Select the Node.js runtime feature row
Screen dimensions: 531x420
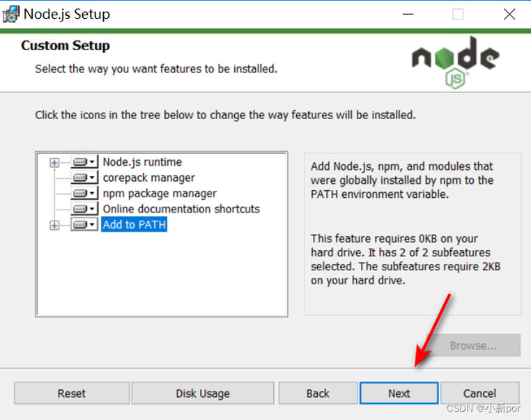142,162
